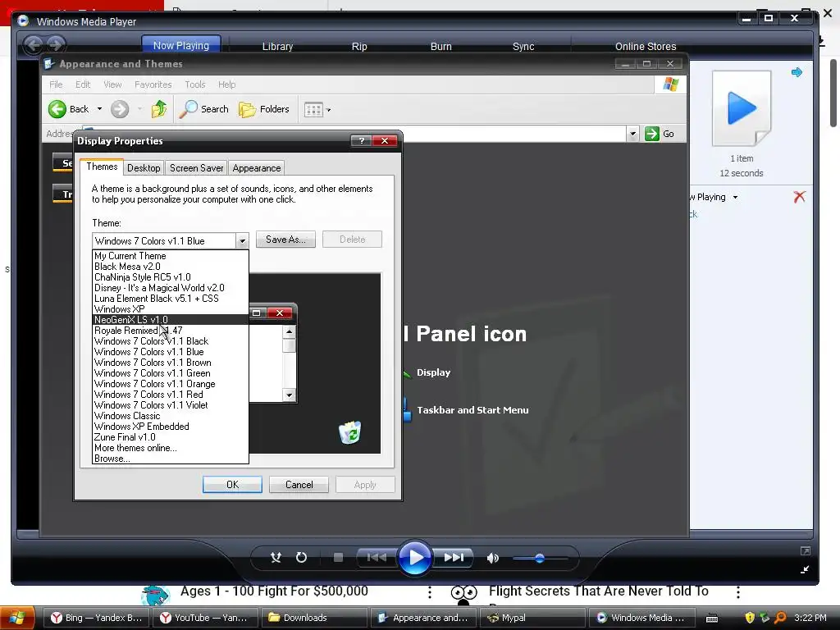Click the Display control panel link
This screenshot has width=840, height=630.
tap(433, 372)
